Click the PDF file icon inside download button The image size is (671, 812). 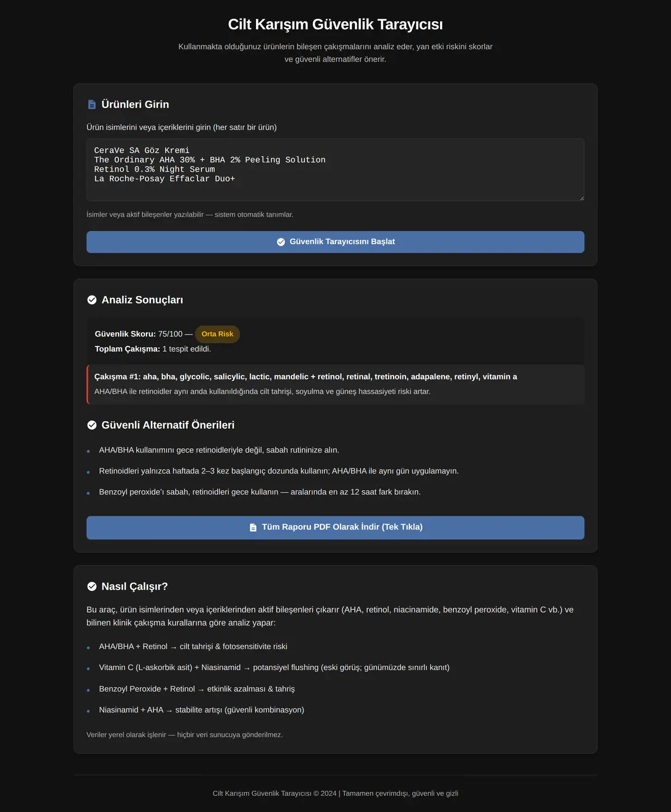[253, 528]
